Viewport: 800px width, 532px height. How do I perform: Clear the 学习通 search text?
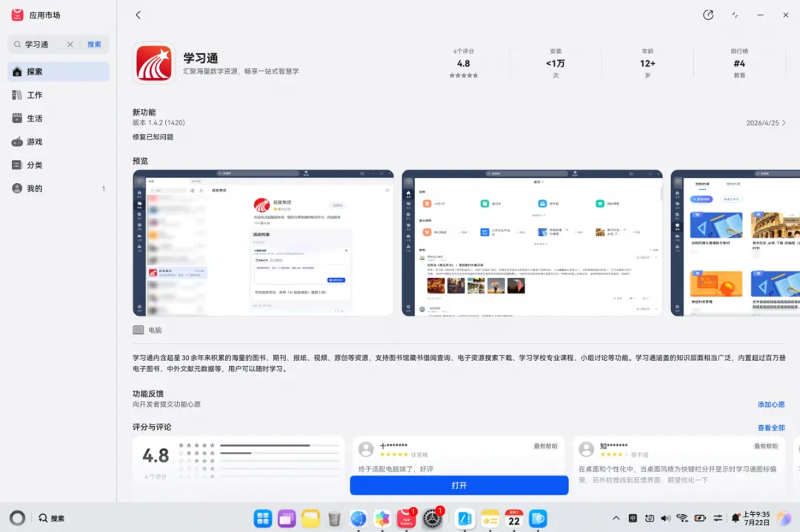point(70,44)
